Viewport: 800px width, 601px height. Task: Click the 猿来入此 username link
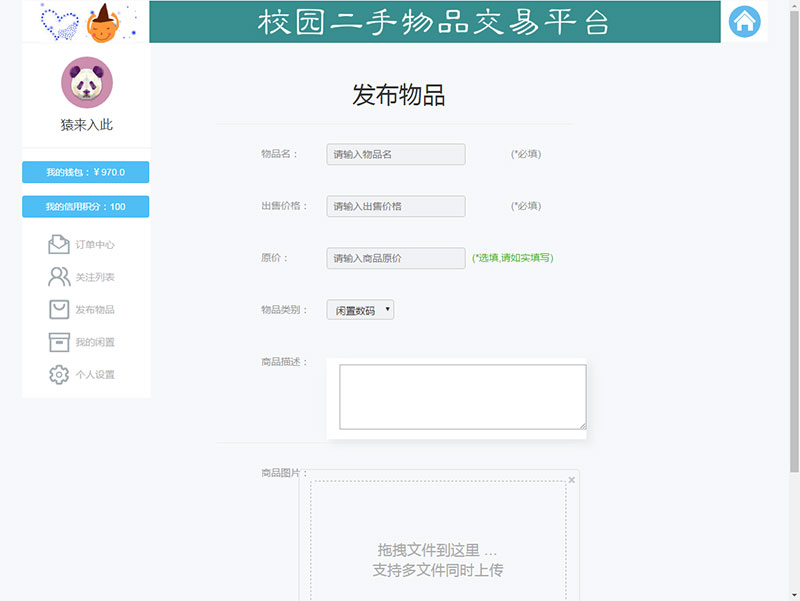86,124
